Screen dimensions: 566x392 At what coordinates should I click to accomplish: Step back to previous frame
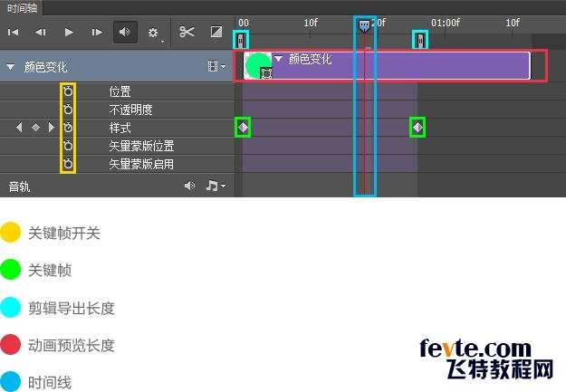click(x=40, y=32)
